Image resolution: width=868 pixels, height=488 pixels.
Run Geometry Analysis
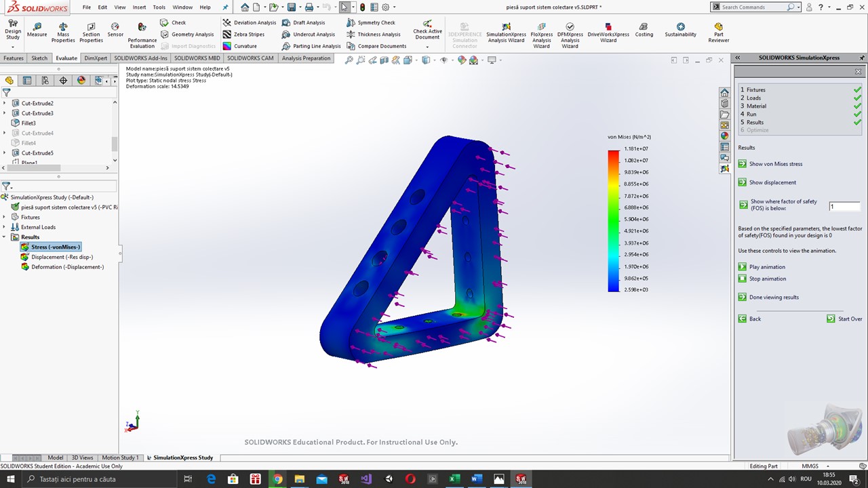(x=187, y=35)
